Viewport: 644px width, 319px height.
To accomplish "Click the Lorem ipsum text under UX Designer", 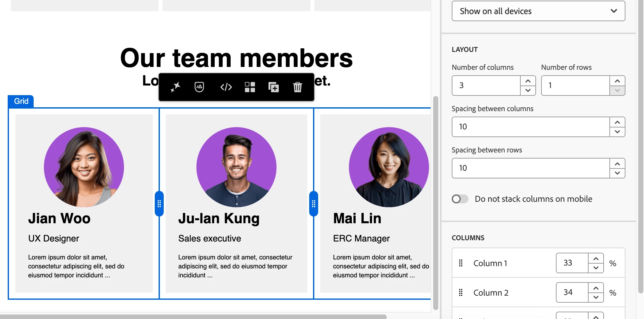I will click(76, 266).
